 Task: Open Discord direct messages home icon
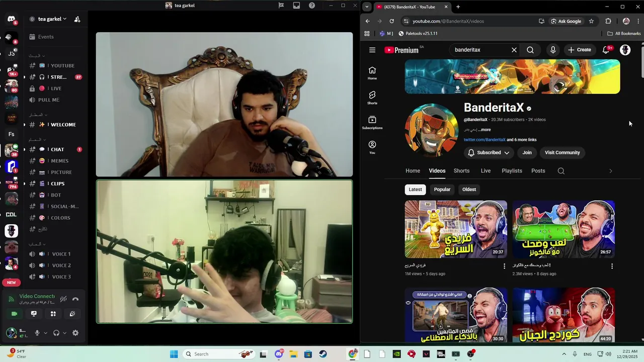11,19
